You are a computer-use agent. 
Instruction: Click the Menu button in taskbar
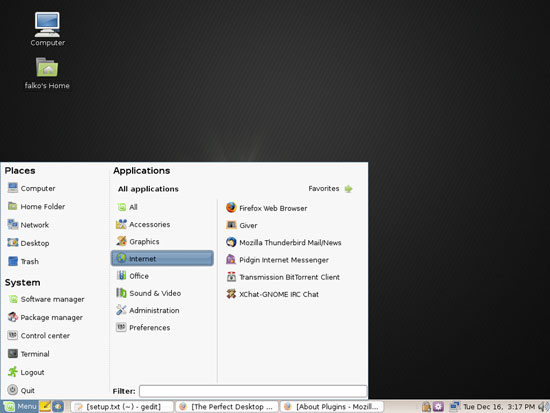pyautogui.click(x=20, y=406)
